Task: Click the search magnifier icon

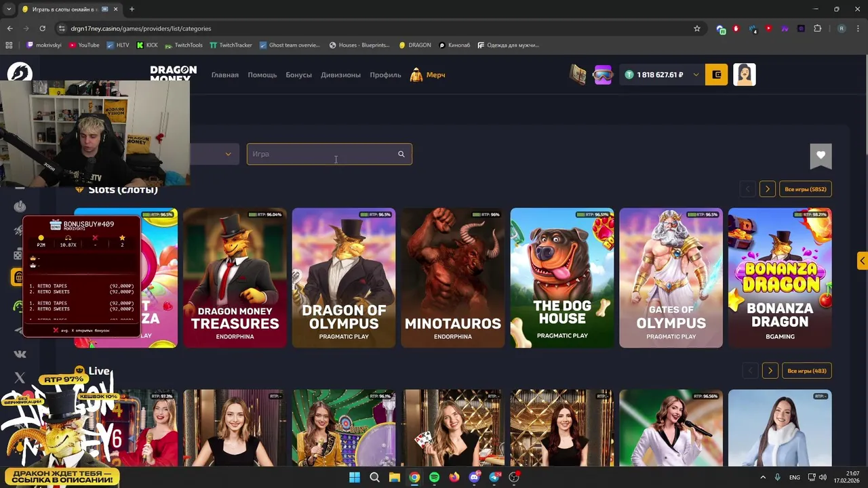Action: tap(401, 154)
